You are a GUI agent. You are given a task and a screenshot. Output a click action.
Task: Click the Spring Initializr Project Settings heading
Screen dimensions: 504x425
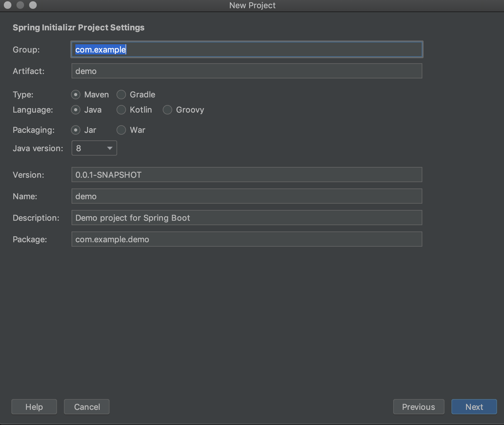click(79, 28)
